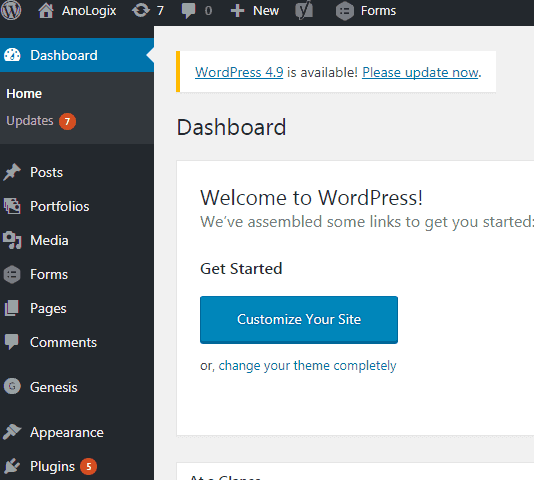The height and width of the screenshot is (480, 534).
Task: Open the Appearance menu label
Action: [67, 433]
